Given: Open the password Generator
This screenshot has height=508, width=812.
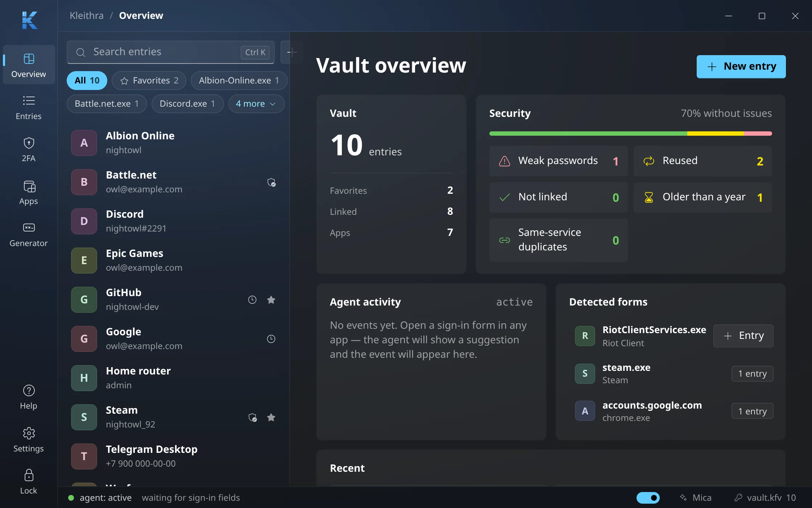Looking at the screenshot, I should coord(29,234).
